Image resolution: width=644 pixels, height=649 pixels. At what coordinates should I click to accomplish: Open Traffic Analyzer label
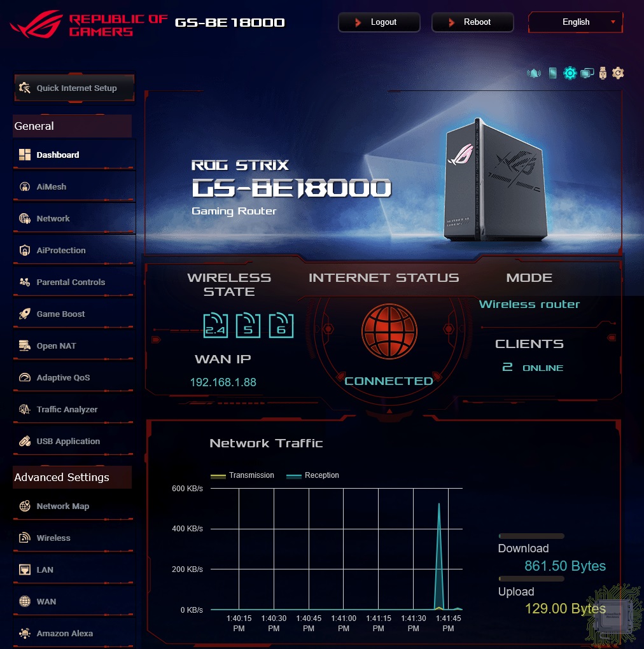[67, 410]
